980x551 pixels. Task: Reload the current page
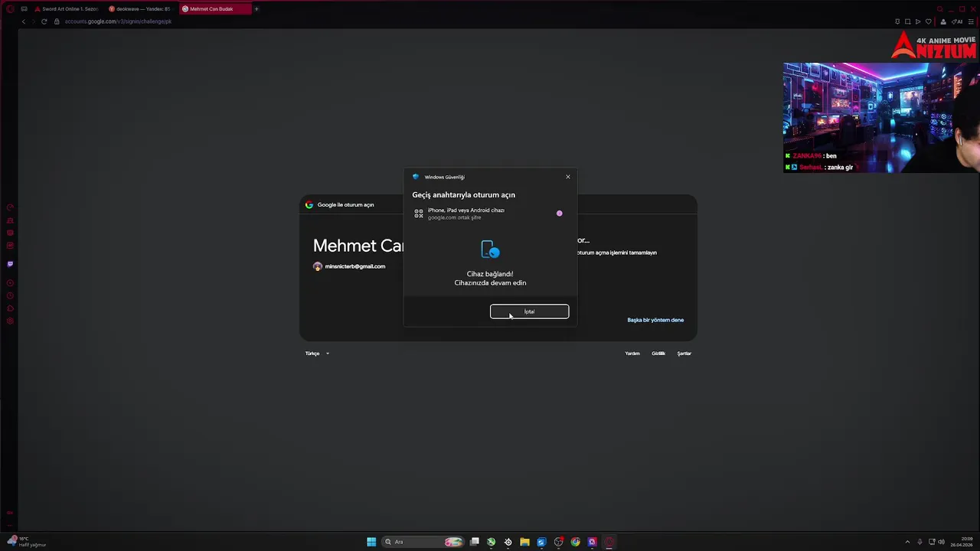click(x=44, y=21)
